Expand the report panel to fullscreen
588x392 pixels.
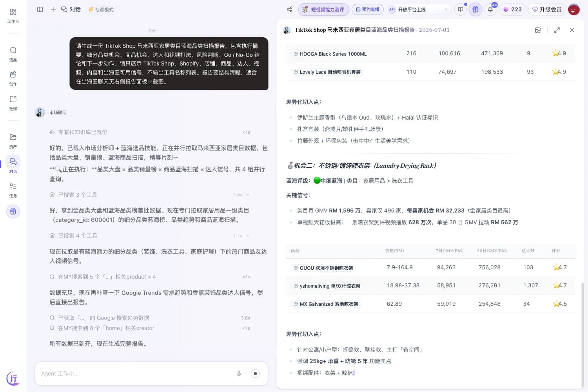pyautogui.click(x=557, y=30)
